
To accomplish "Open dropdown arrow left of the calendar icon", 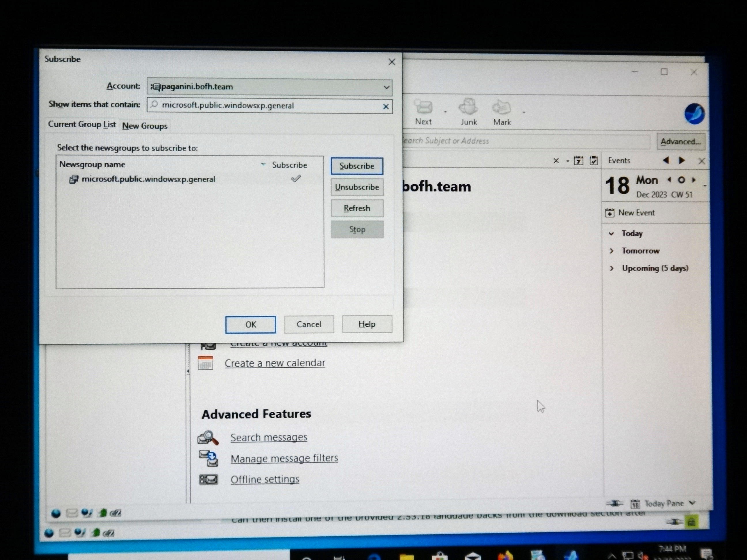I will 568,161.
